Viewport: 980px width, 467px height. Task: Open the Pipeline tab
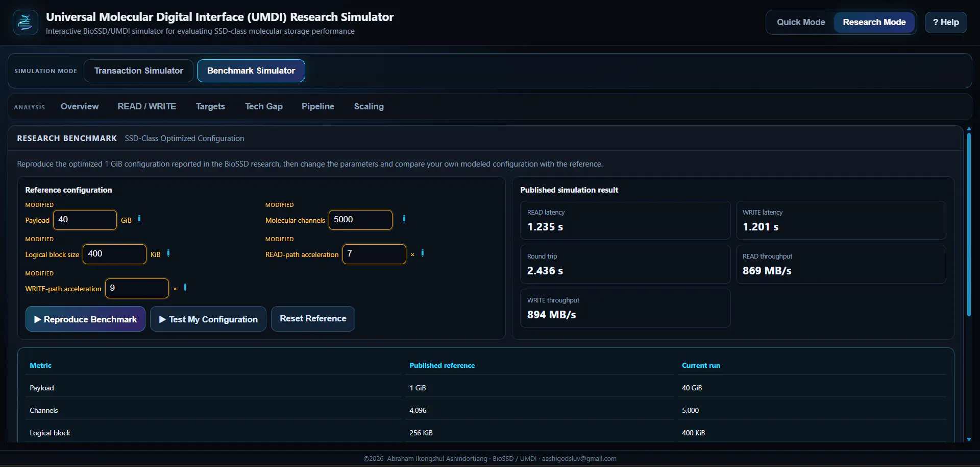[318, 106]
